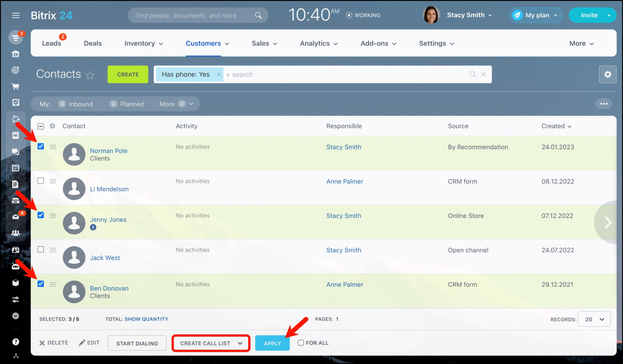The width and height of the screenshot is (623, 364).
Task: Click Facebook icon under Jenny Jones
Action: (93, 227)
